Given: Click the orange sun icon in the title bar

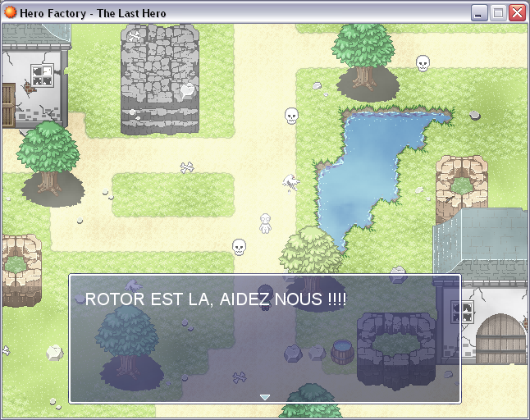Looking at the screenshot, I should coord(10,12).
